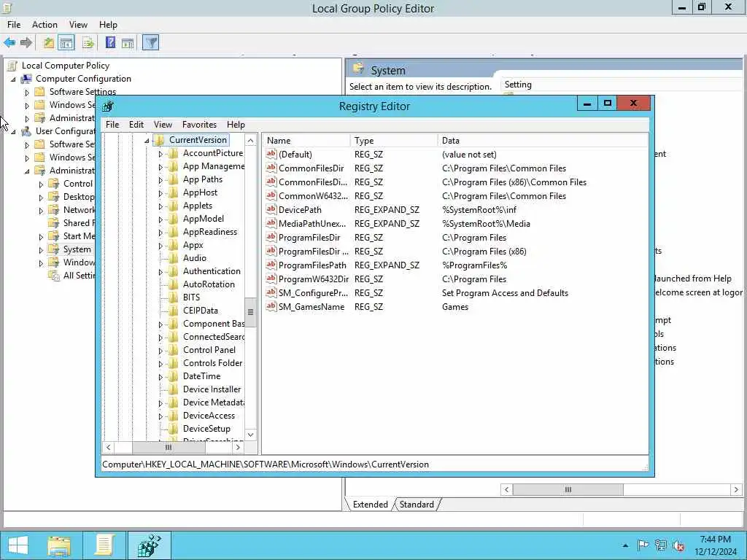Click the SM_GamesName value string icon
Image resolution: width=747 pixels, height=560 pixels.
tap(271, 306)
